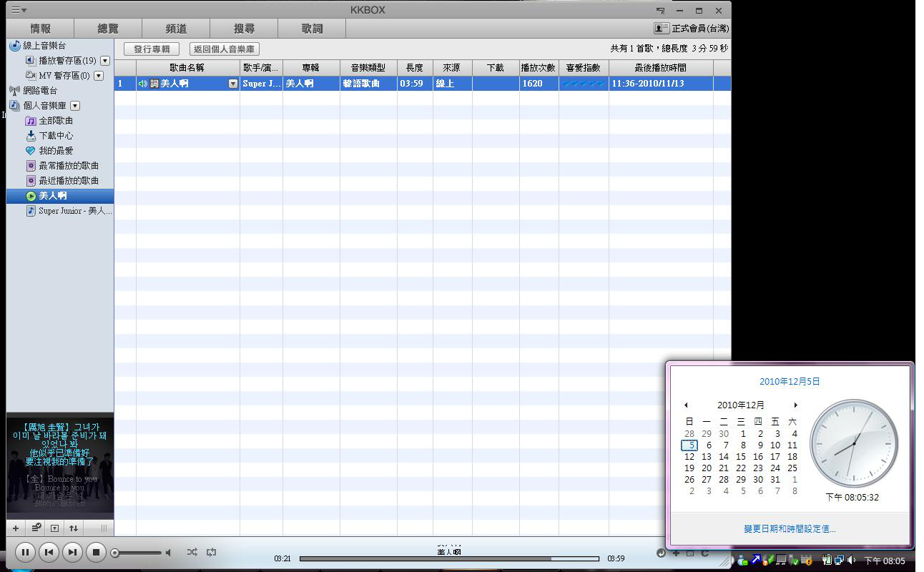
Task: Expand dropdown beside 個人音樂庫
Action: click(x=75, y=106)
